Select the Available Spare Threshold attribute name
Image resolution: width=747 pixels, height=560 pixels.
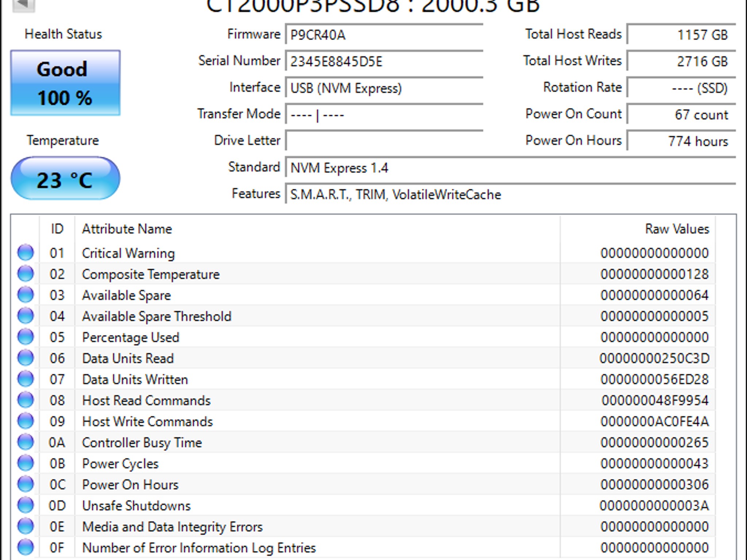point(156,316)
